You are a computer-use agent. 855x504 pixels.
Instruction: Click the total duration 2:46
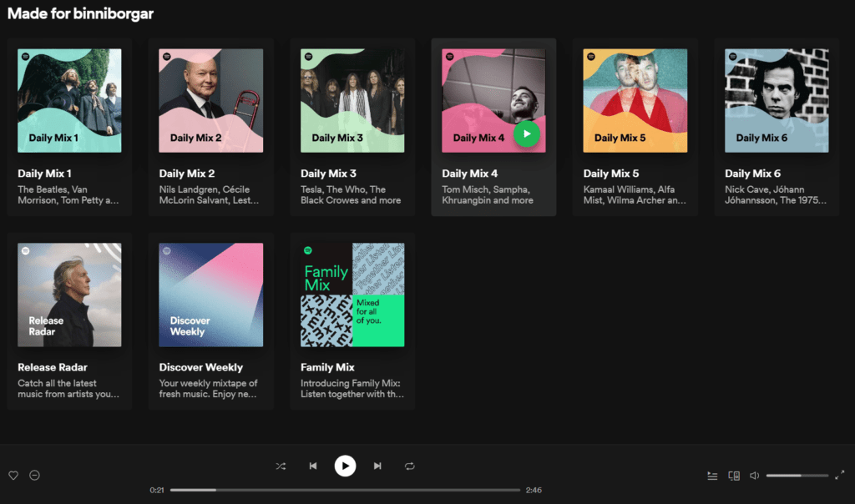click(534, 490)
